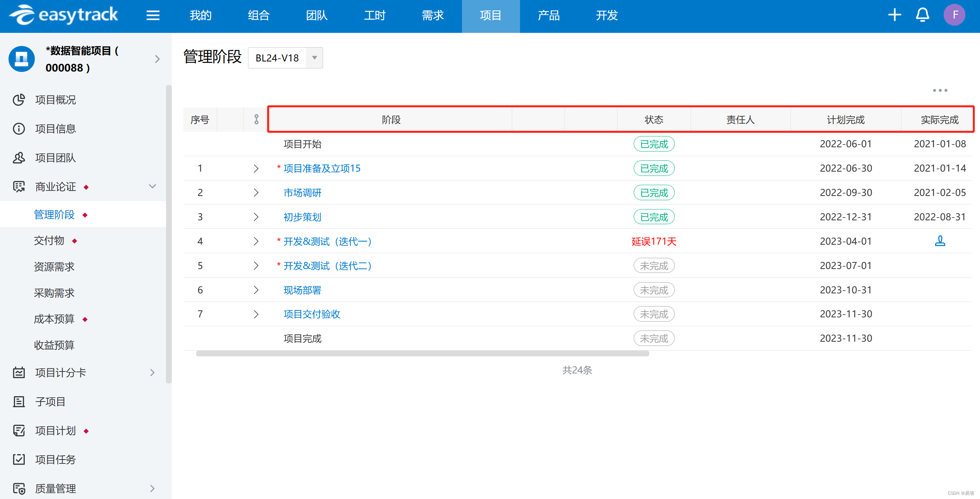Select 成本预算 in sidebar
The width and height of the screenshot is (980, 499).
[x=54, y=319]
